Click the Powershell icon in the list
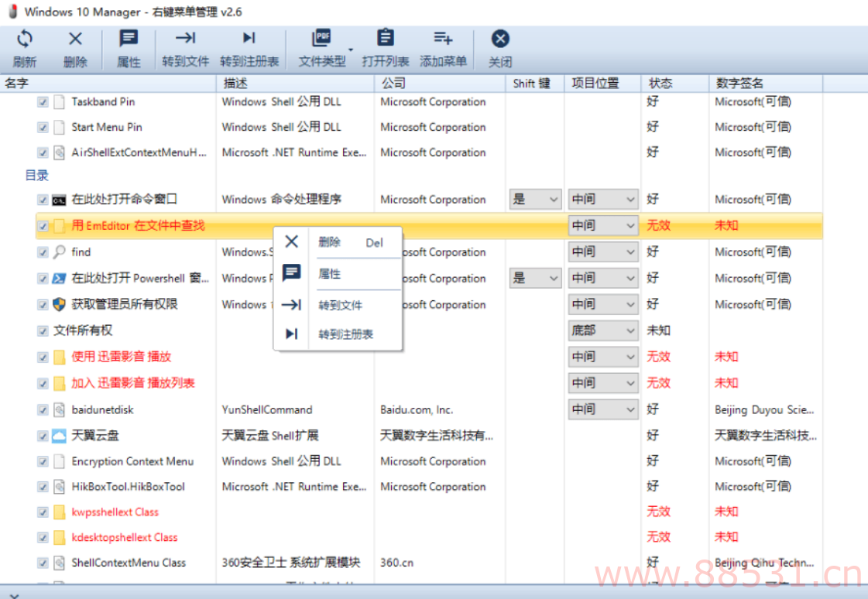Viewport: 868px width, 599px height. point(59,278)
